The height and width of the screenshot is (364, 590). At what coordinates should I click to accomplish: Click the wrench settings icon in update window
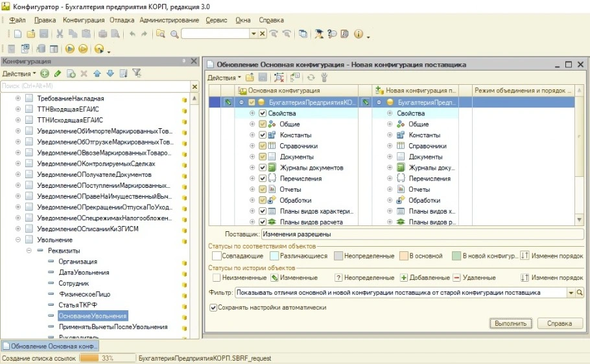[x=325, y=78]
